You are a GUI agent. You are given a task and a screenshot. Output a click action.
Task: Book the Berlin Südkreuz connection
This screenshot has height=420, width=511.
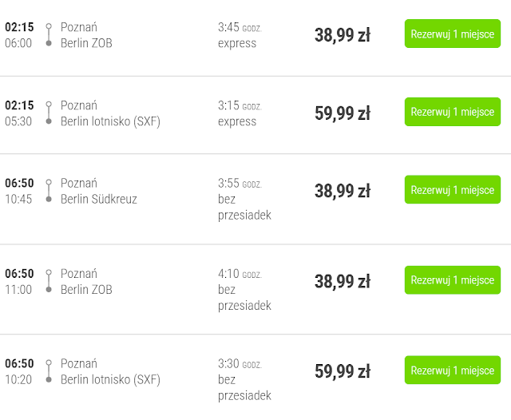tap(452, 190)
